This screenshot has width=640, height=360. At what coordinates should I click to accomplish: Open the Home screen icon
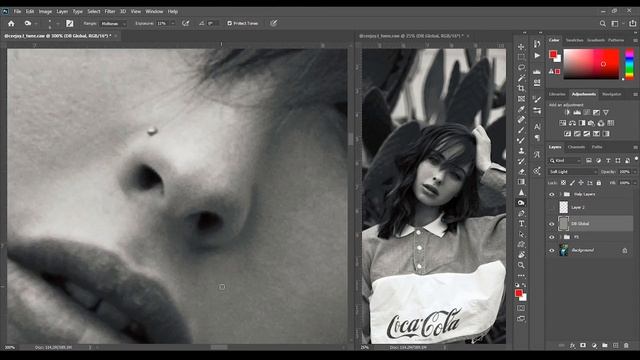11,23
